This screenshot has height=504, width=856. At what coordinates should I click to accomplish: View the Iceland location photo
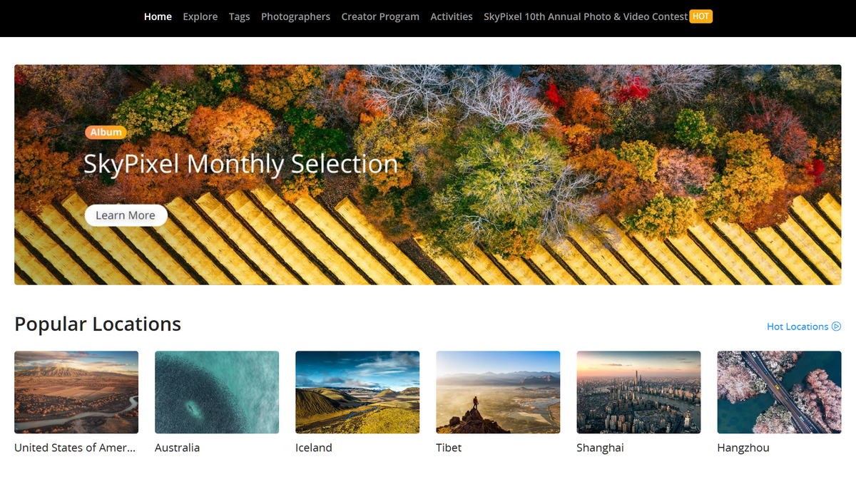[357, 392]
